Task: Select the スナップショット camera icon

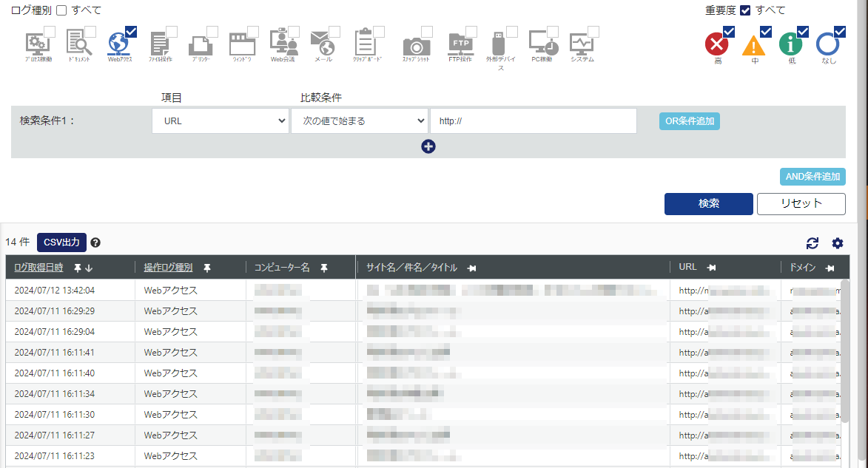Action: (x=417, y=47)
